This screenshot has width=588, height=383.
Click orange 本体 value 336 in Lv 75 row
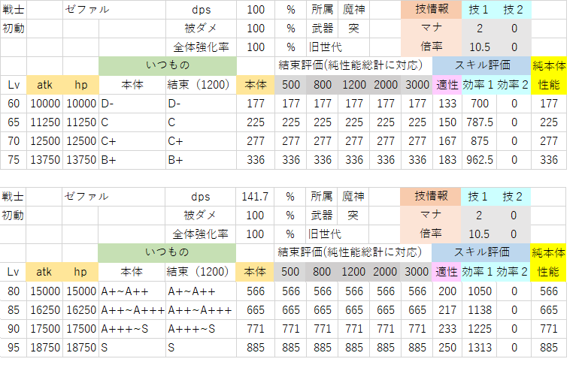pos(256,160)
